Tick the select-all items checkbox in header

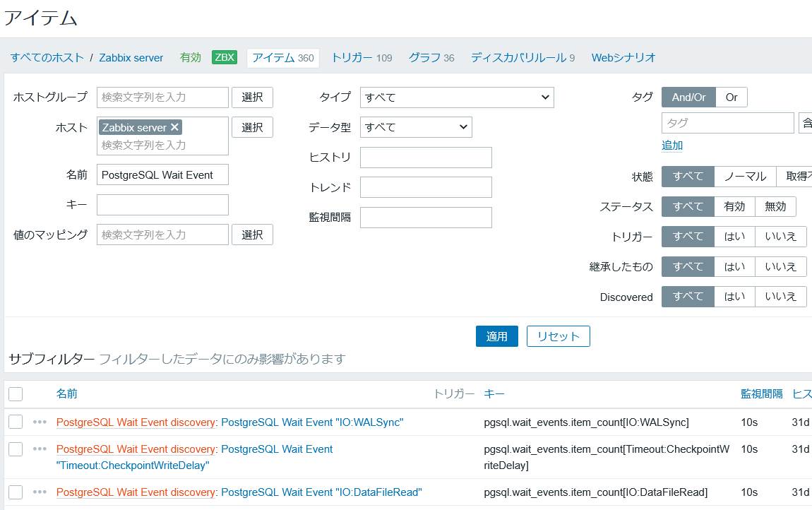pyautogui.click(x=16, y=393)
